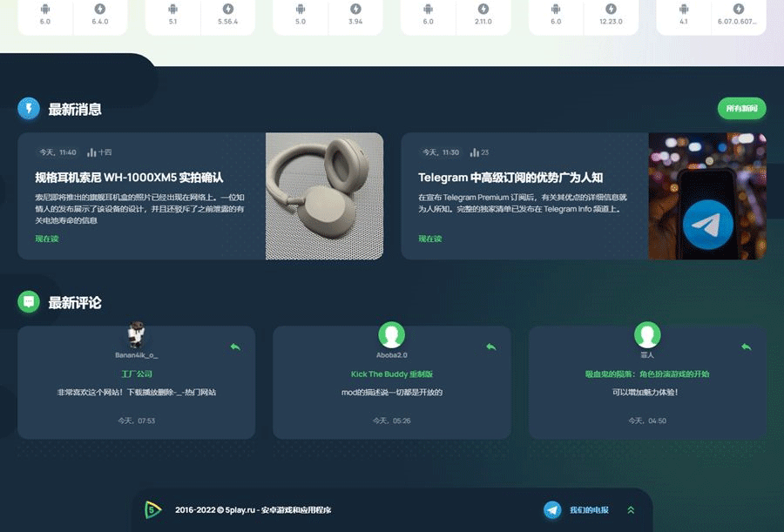The height and width of the screenshot is (532, 784).
Task: Click the lightning version icon above 2.11.0
Action: click(x=483, y=9)
